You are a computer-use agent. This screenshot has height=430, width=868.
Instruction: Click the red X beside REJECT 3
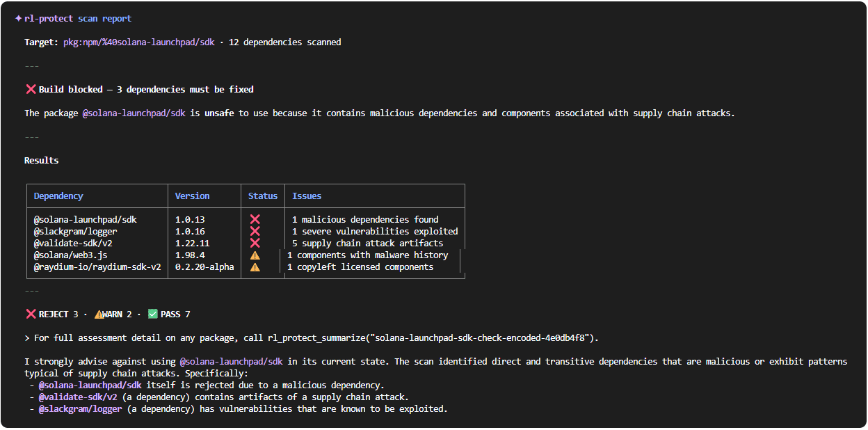pyautogui.click(x=30, y=314)
